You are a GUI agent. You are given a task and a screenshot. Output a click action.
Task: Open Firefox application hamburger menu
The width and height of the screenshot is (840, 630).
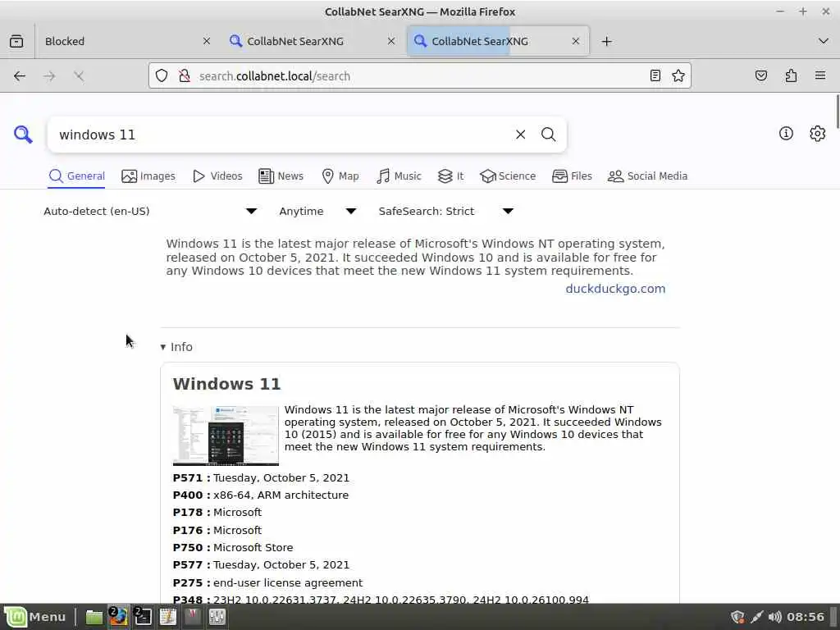point(820,76)
